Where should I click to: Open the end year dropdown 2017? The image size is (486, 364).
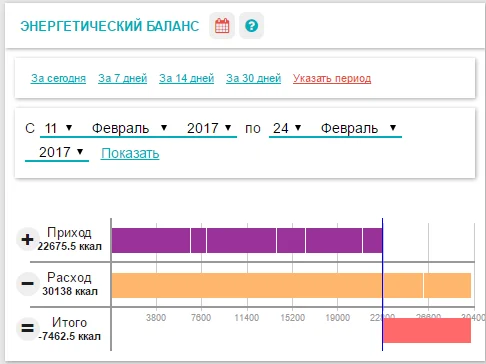point(57,153)
